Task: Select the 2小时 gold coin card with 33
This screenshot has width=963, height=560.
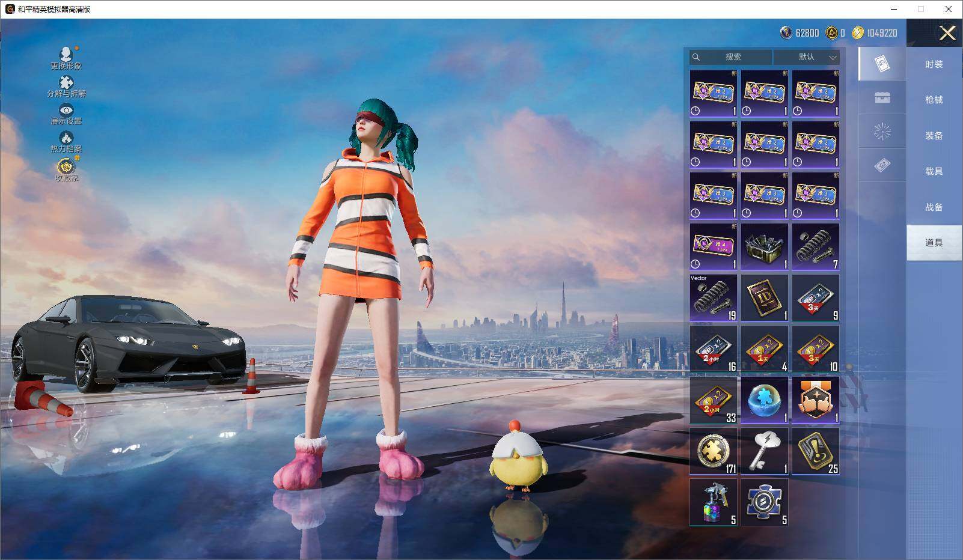Action: point(714,400)
